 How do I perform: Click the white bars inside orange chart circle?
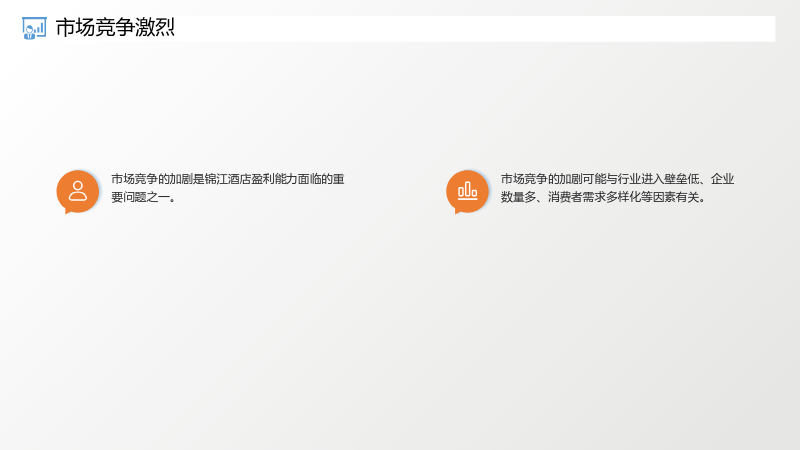[x=467, y=191]
